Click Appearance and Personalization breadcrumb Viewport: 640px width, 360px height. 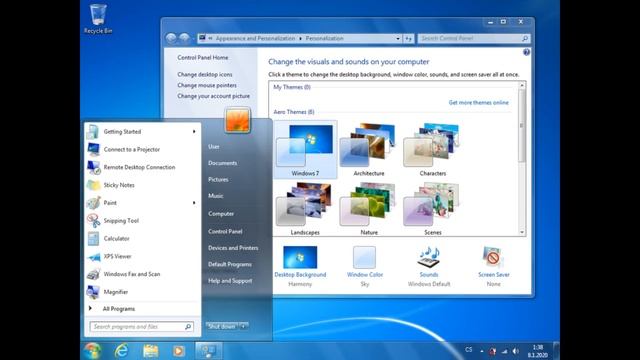click(x=256, y=38)
